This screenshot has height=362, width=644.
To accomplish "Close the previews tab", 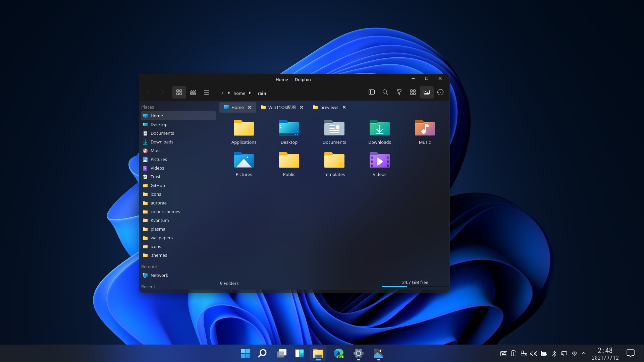I will point(344,107).
